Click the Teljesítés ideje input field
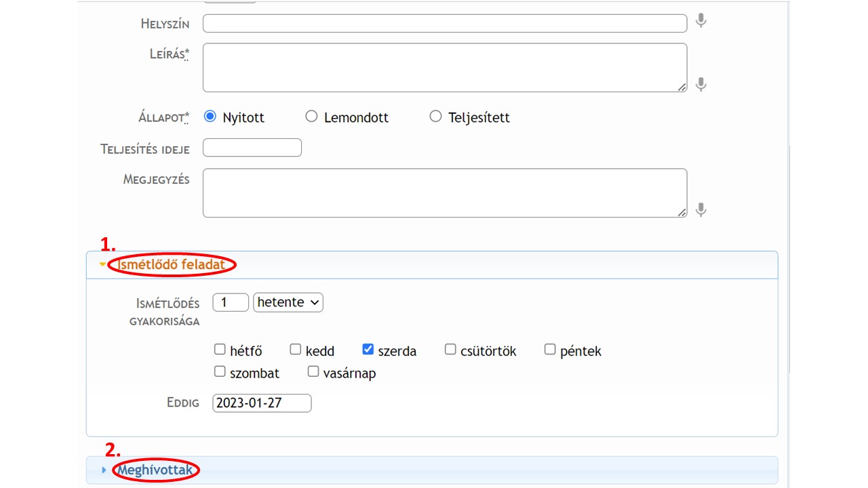The image size is (868, 488). (x=252, y=148)
